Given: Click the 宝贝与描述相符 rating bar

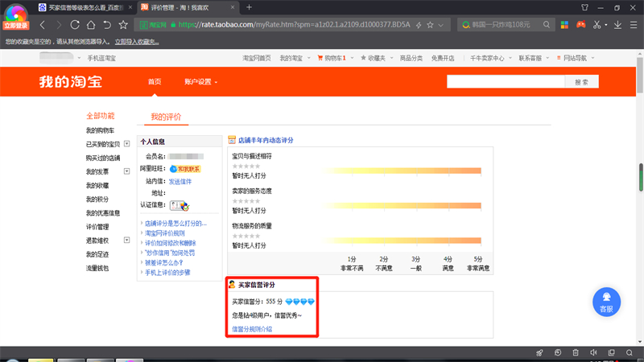Looking at the screenshot, I should tap(402, 171).
